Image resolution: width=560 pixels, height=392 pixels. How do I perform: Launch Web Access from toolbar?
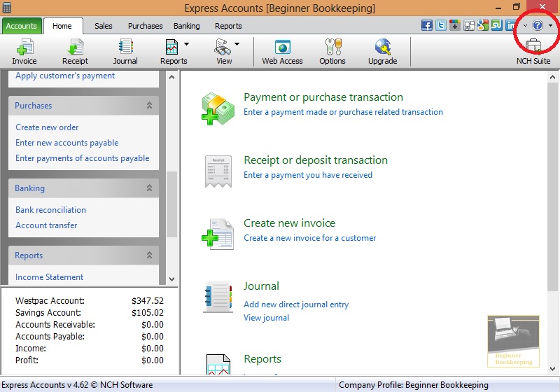coord(282,48)
